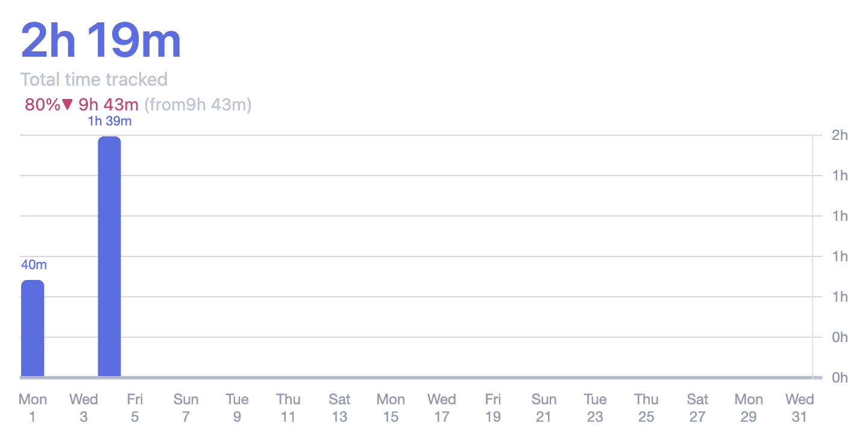Click the 1h 39m value label above bar
Viewport: 868px width, 438px height.
click(110, 121)
